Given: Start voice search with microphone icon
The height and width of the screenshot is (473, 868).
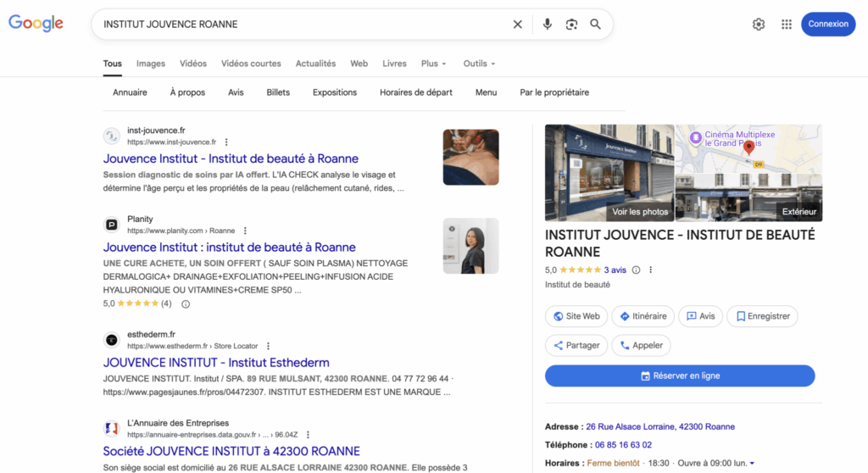Looking at the screenshot, I should (548, 25).
